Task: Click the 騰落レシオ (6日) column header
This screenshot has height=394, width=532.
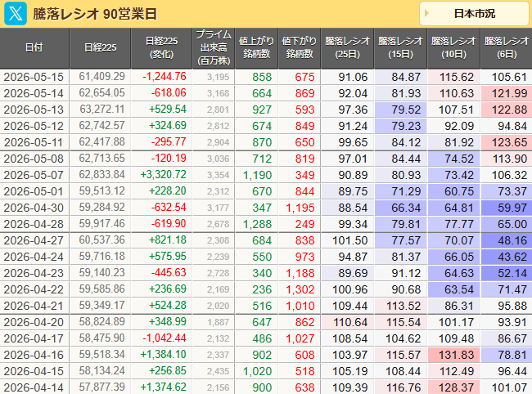Action: point(506,47)
